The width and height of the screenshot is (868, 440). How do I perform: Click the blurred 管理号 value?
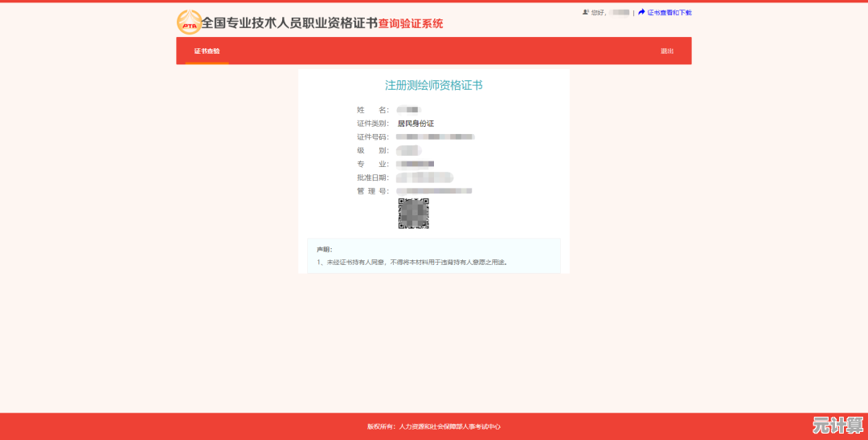pyautogui.click(x=434, y=191)
